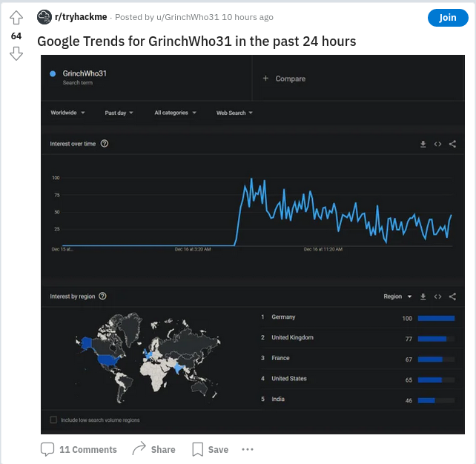The height and width of the screenshot is (464, 476).
Task: Share the Interest by region panel
Action: point(452,296)
